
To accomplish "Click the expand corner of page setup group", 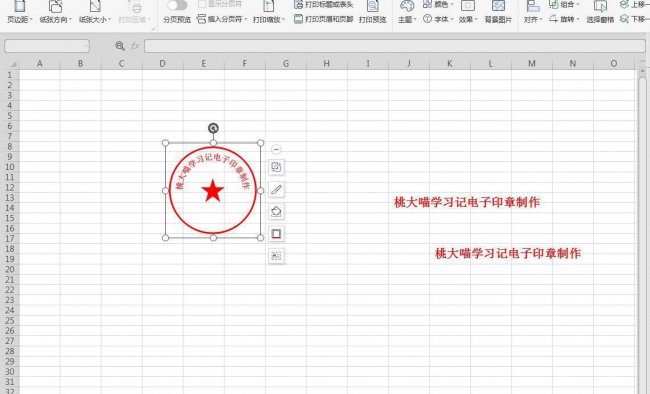I will (153, 29).
